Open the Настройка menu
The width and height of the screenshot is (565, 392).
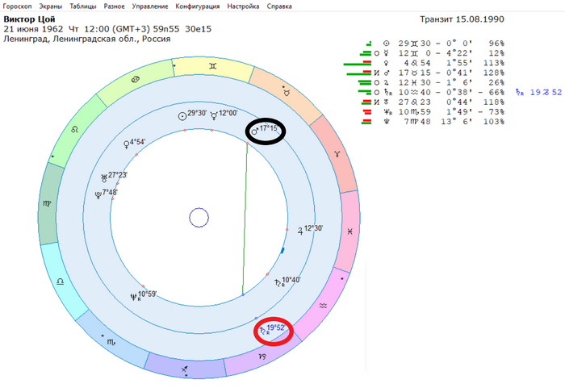click(x=243, y=6)
